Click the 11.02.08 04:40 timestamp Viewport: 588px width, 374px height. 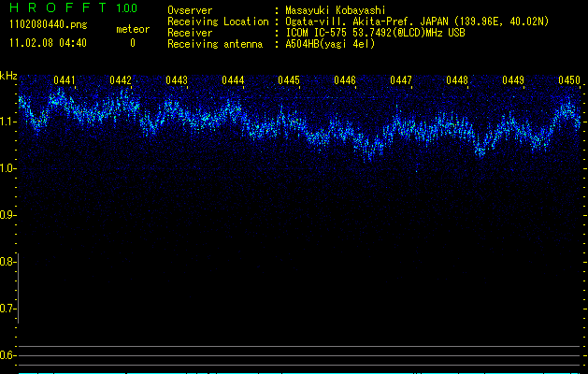pyautogui.click(x=47, y=43)
